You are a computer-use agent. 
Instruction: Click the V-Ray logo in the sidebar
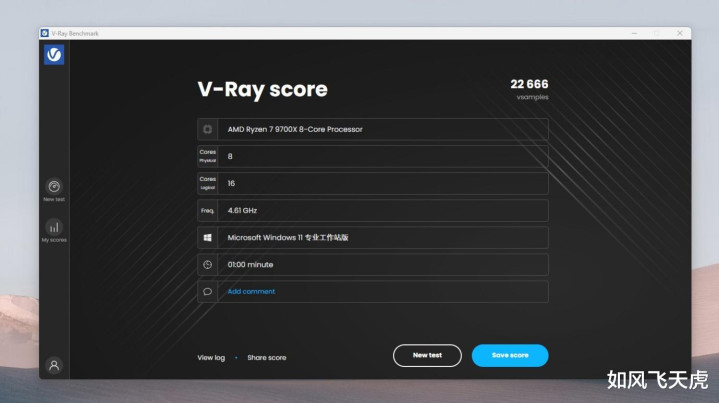click(54, 55)
